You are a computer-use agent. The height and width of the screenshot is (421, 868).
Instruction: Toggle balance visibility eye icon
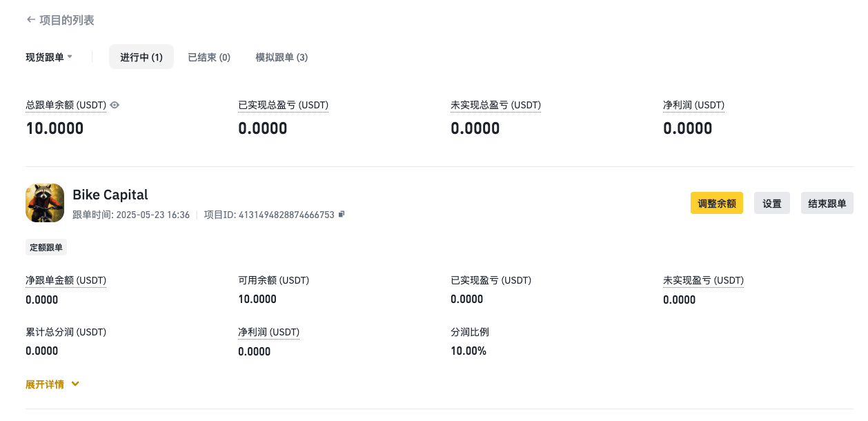[x=115, y=105]
